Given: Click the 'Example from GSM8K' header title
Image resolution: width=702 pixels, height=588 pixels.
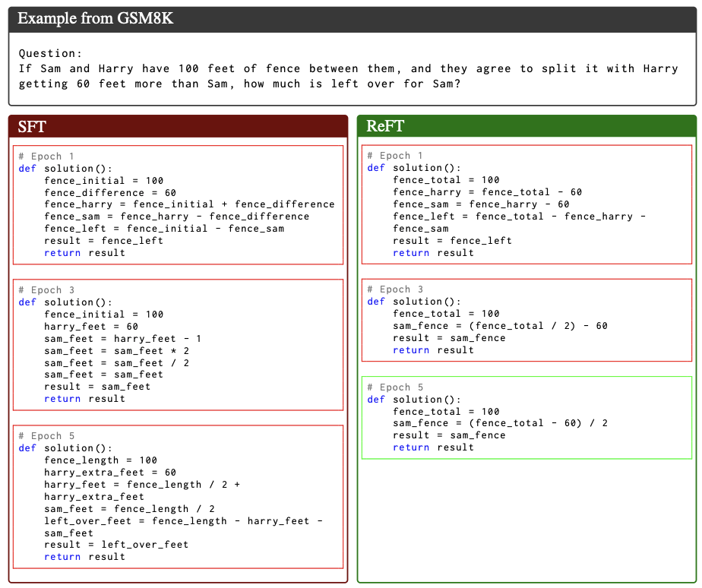Looking at the screenshot, I should pyautogui.click(x=95, y=18).
